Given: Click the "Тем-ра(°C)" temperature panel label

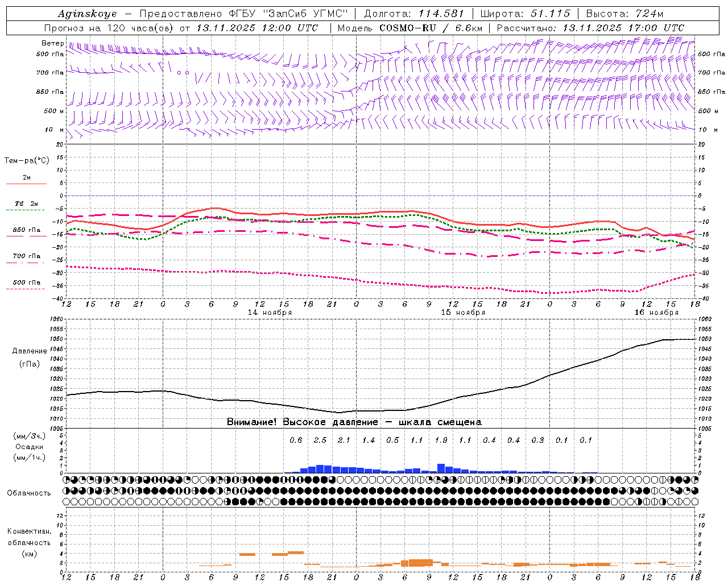Looking at the screenshot, I should 27,160.
